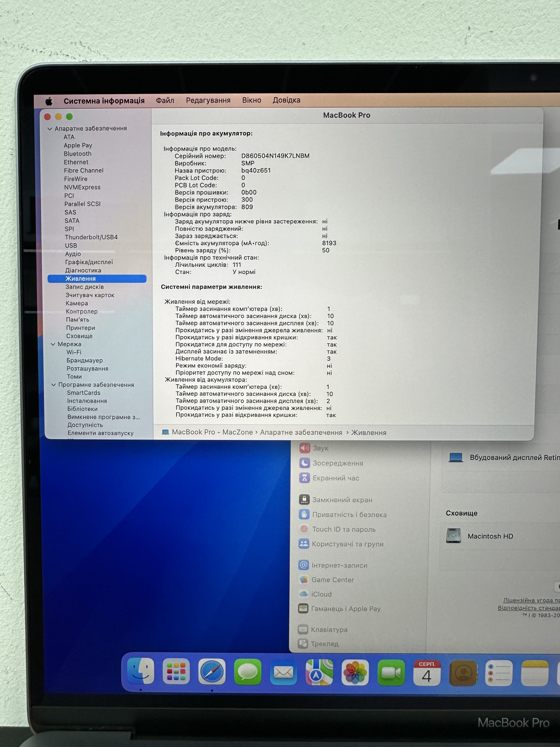Select Пам'ять in sidebar
Screen dimensions: 560x747
coord(78,320)
